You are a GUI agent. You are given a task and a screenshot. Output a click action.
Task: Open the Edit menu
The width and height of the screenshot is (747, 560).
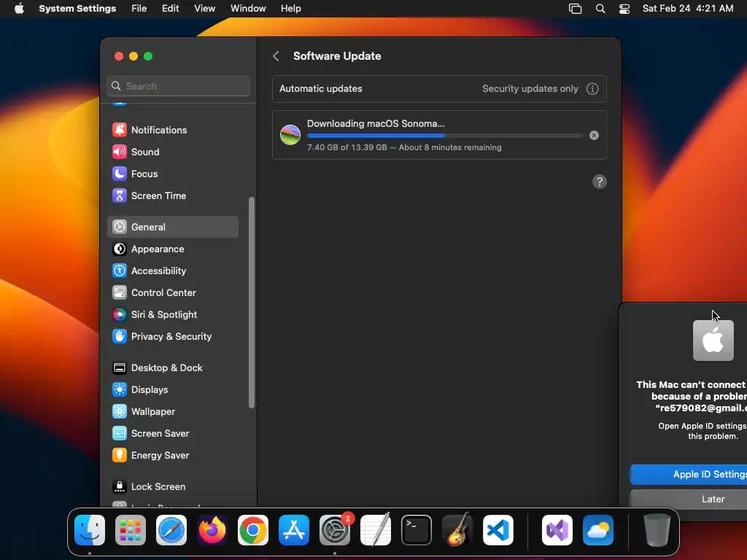click(x=170, y=9)
